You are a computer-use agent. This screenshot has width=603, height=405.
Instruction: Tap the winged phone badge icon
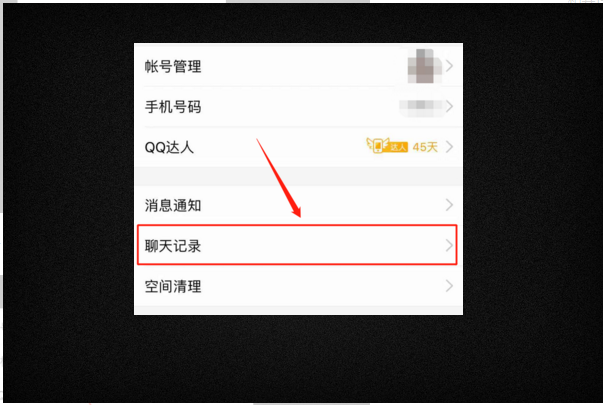tap(377, 145)
